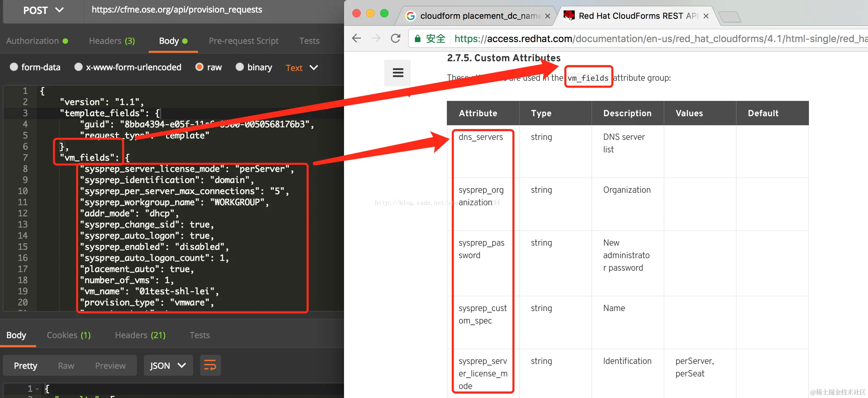Click the browser forward arrow
The width and height of the screenshot is (868, 398).
click(x=376, y=38)
